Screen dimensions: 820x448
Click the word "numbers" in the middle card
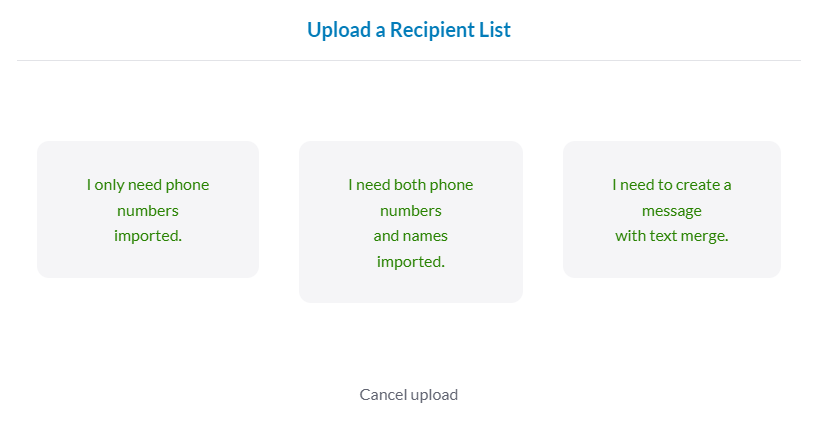pos(410,211)
